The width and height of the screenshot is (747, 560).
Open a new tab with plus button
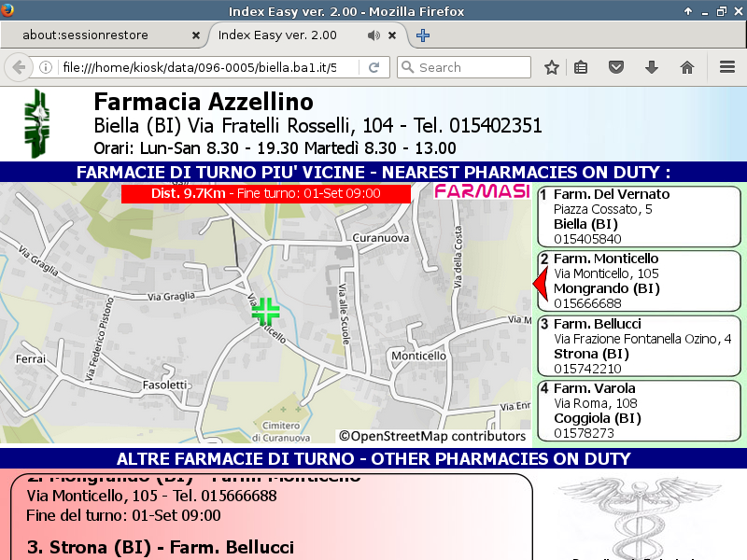tap(423, 35)
